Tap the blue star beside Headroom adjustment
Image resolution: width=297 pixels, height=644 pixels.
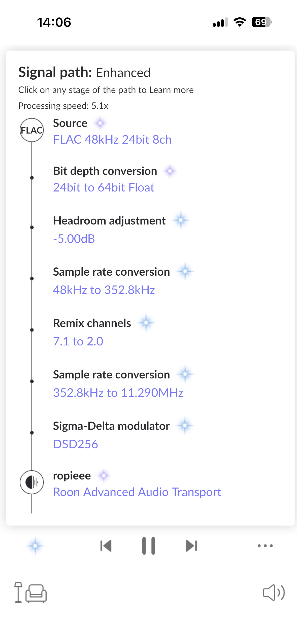pyautogui.click(x=181, y=220)
